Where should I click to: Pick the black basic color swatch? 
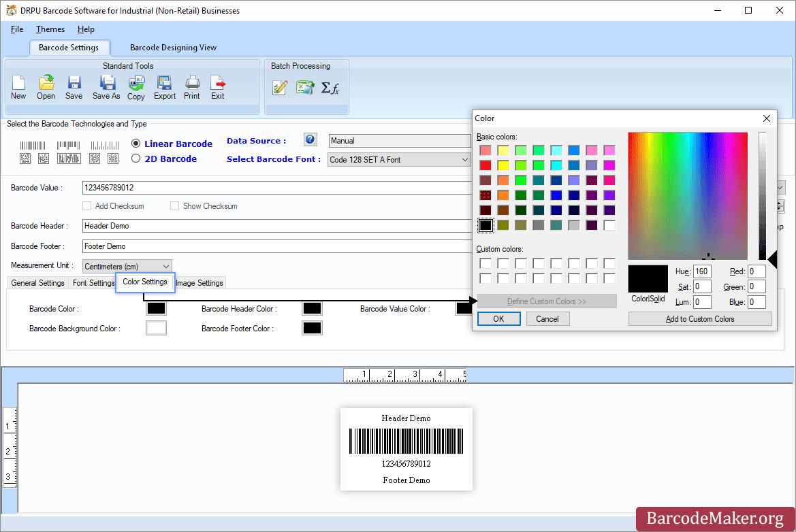(485, 225)
